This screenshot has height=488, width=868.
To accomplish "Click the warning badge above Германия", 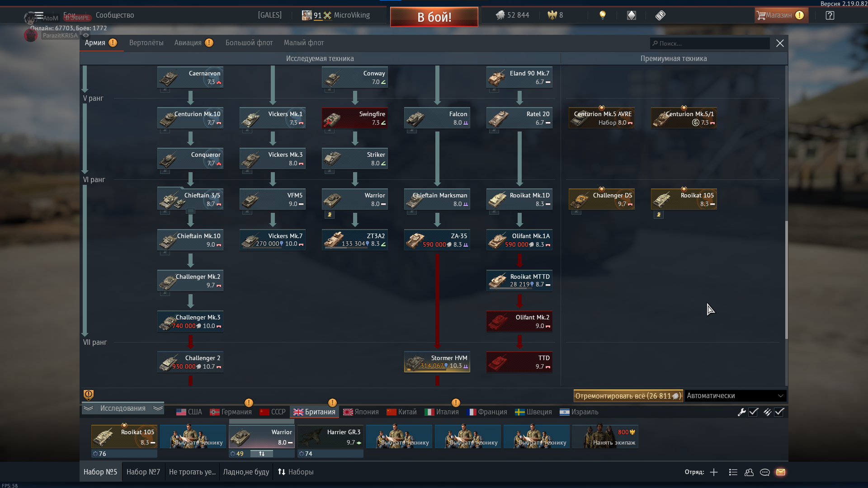I will click(x=249, y=403).
